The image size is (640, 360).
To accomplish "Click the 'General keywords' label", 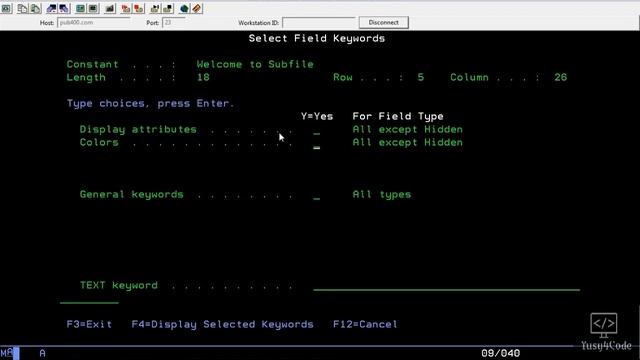I will (x=131, y=195).
